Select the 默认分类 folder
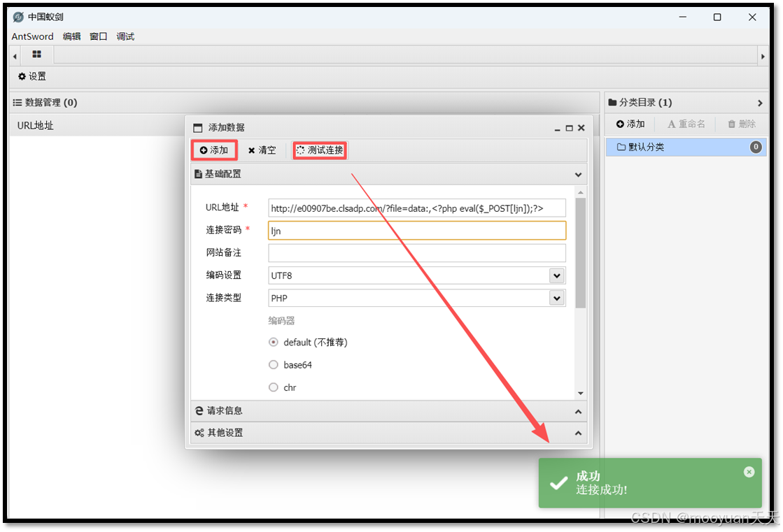 pos(686,147)
